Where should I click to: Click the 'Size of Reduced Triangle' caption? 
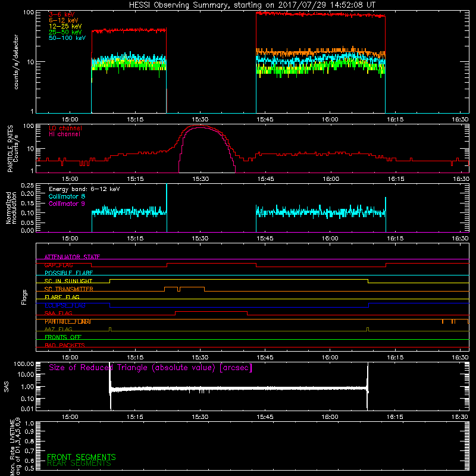point(151,368)
